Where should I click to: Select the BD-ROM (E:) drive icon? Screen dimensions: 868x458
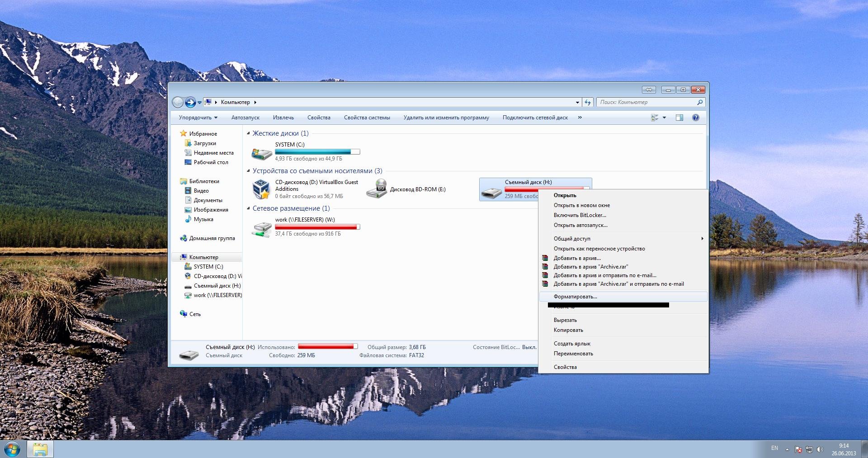376,189
